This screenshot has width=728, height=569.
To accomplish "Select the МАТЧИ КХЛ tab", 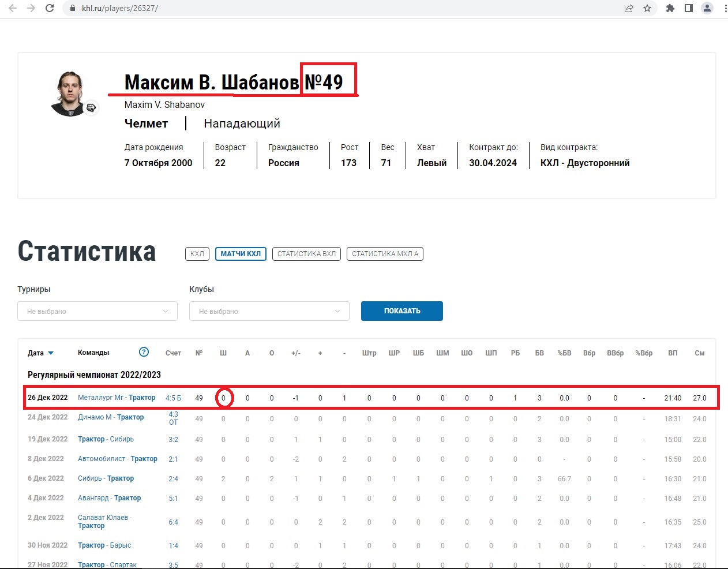I will pyautogui.click(x=241, y=254).
